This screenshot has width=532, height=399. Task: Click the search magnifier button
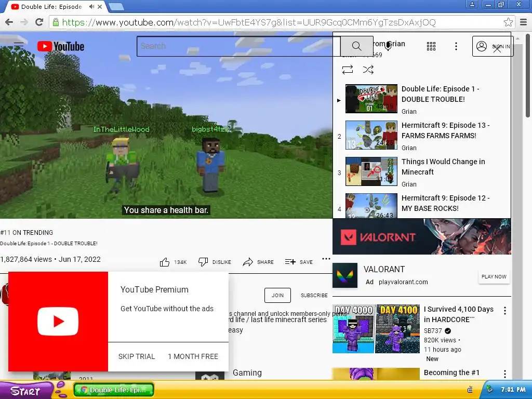[x=356, y=46]
